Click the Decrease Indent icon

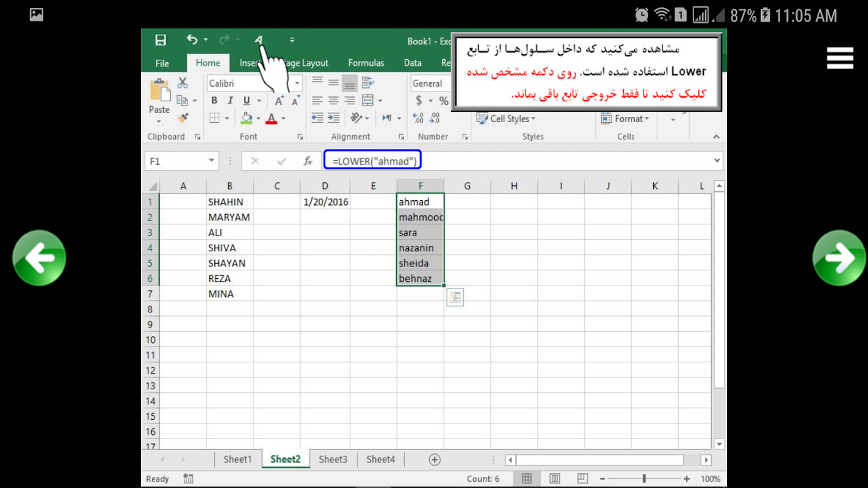tap(317, 118)
